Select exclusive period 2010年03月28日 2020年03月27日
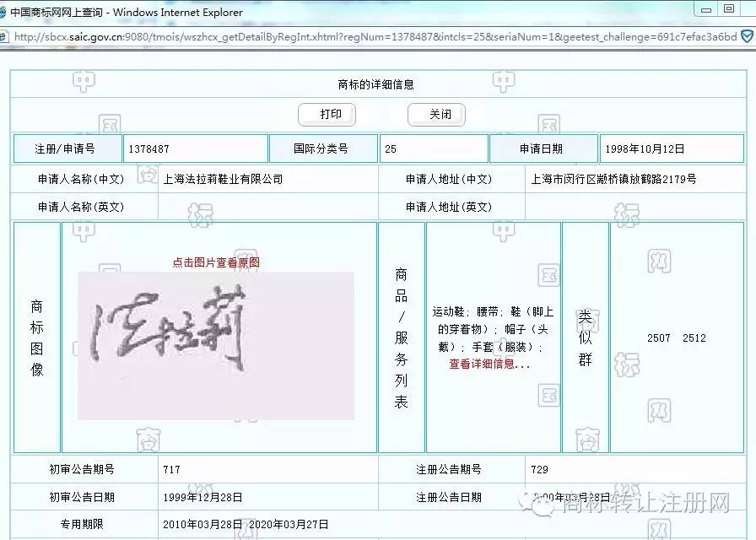The image size is (756, 540). 246,525
